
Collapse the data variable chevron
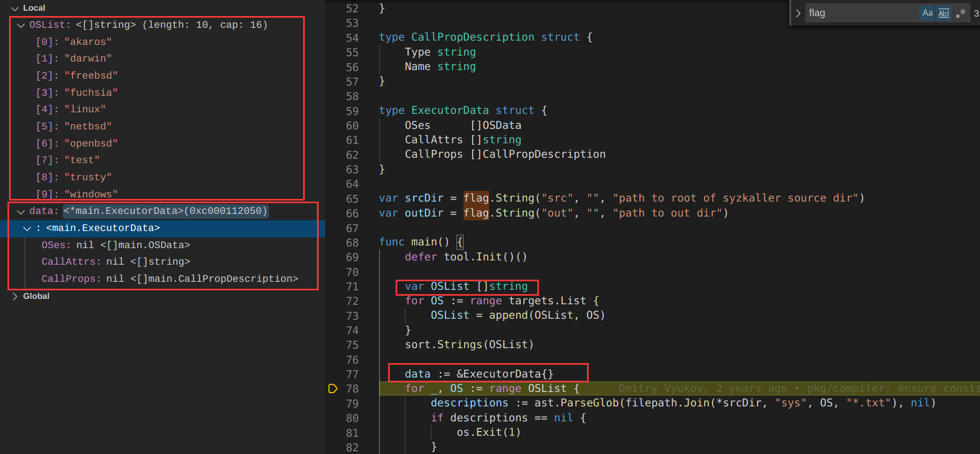coord(21,211)
